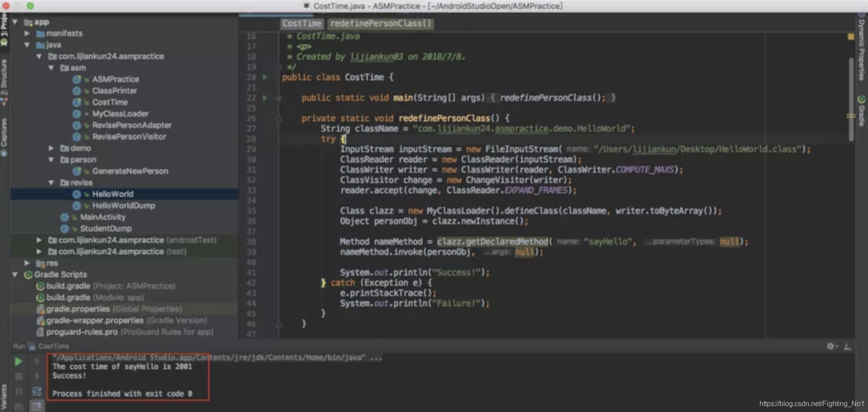Viewport: 868px width, 412px height.
Task: Collapse the com.lijiankun24.asmpractice package
Action: [39, 56]
